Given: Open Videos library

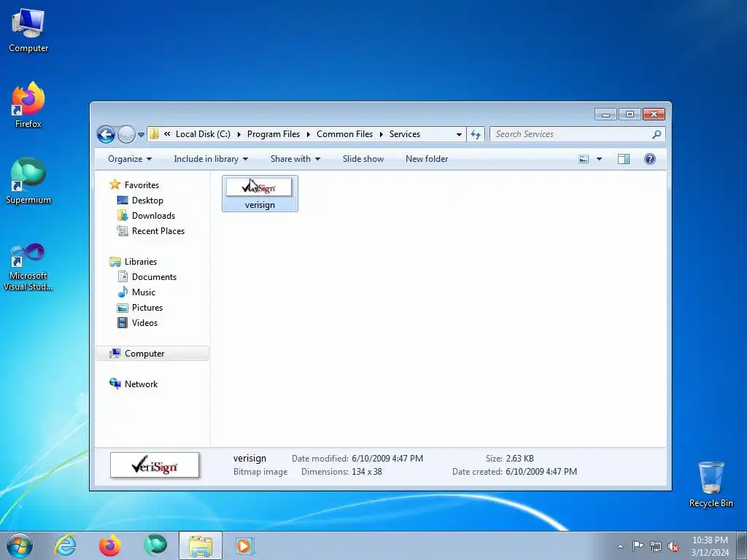Looking at the screenshot, I should click(144, 323).
